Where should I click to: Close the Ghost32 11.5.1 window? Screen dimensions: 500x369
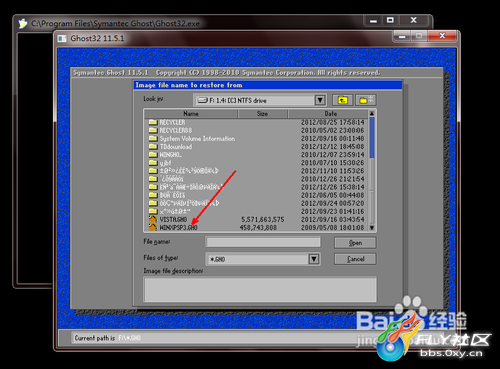442,36
